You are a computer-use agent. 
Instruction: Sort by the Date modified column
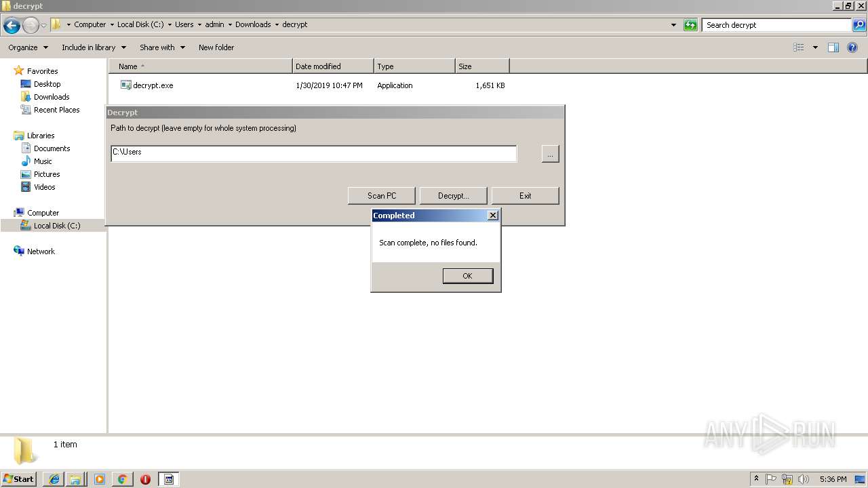[333, 66]
